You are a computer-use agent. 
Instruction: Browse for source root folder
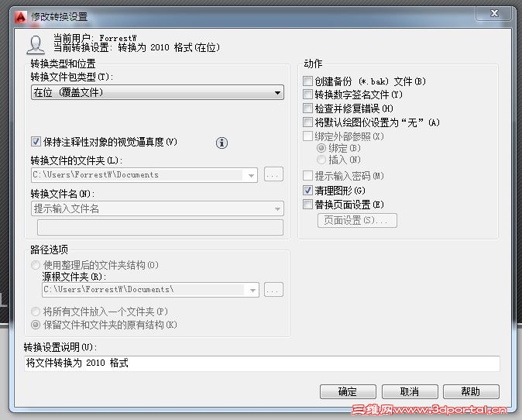click(x=273, y=290)
